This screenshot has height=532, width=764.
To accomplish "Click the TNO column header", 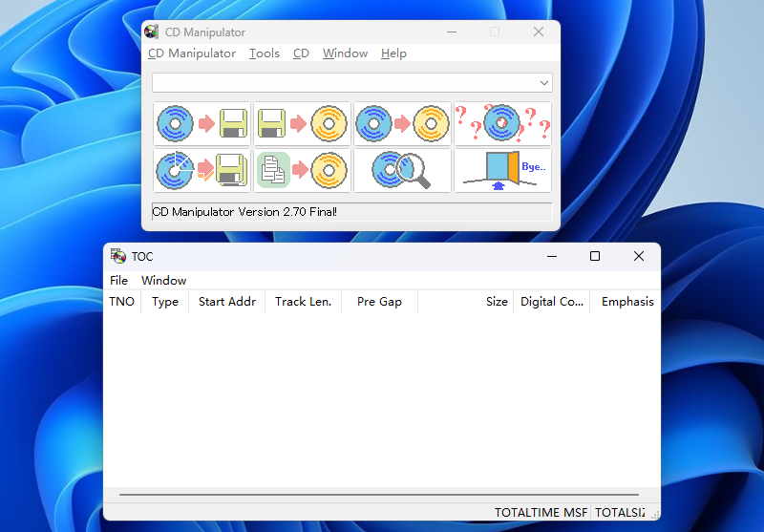I will 122,302.
